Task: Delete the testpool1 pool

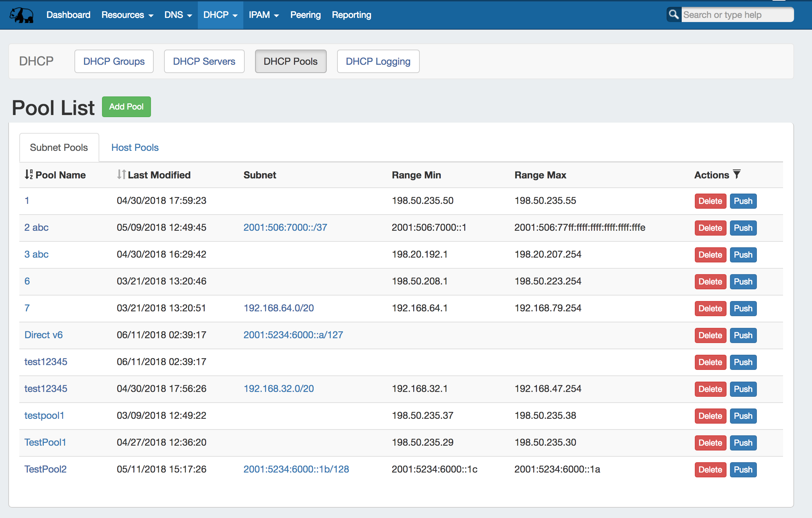Action: click(x=710, y=416)
